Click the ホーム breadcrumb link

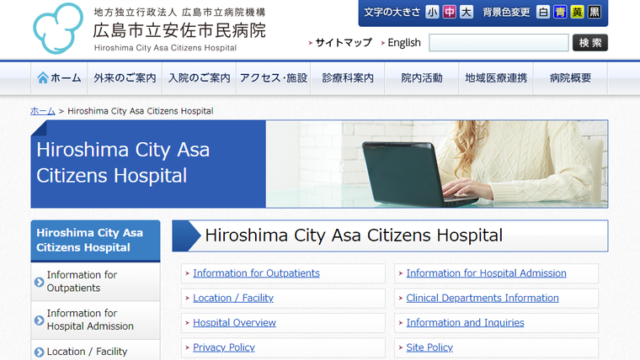pos(43,111)
